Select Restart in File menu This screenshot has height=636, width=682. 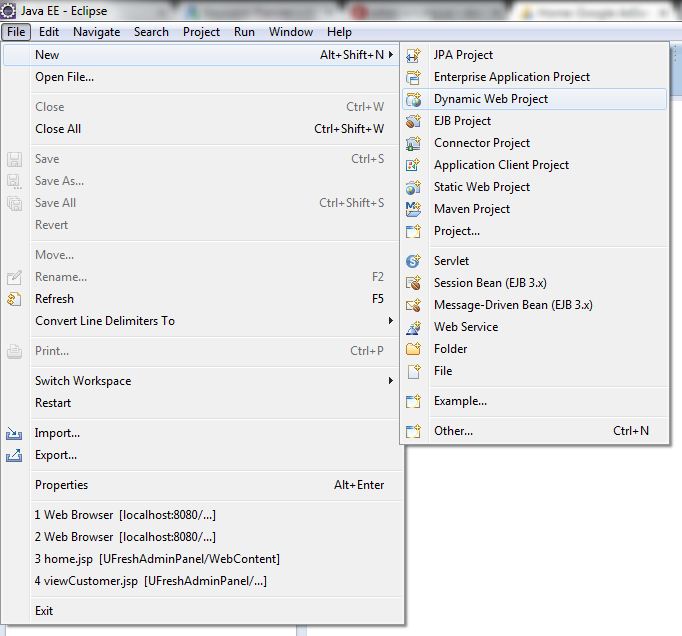[201, 403]
